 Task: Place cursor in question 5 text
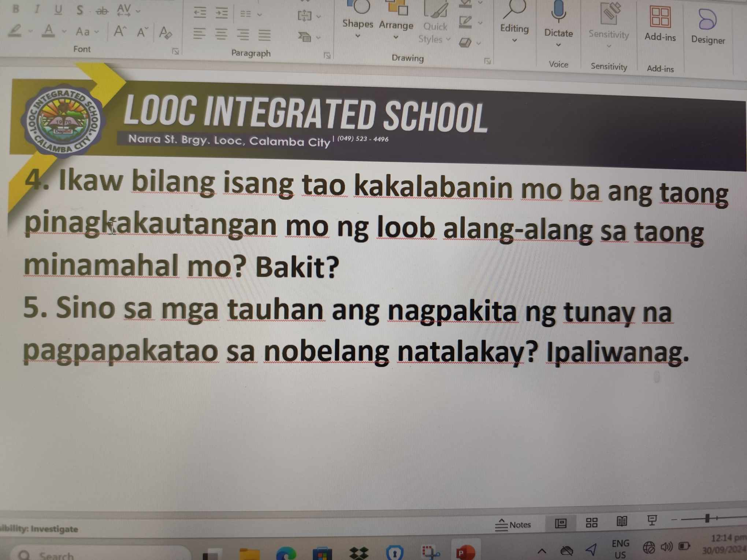pyautogui.click(x=355, y=331)
